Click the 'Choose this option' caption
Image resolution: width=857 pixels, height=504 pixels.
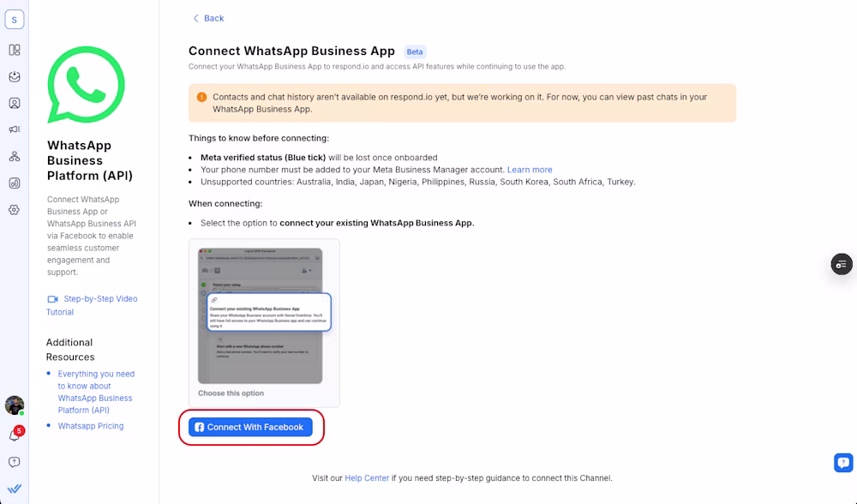tap(231, 393)
